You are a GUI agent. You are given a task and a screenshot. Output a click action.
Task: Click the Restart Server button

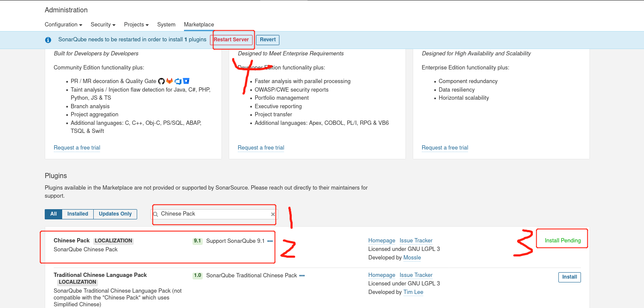tap(231, 40)
